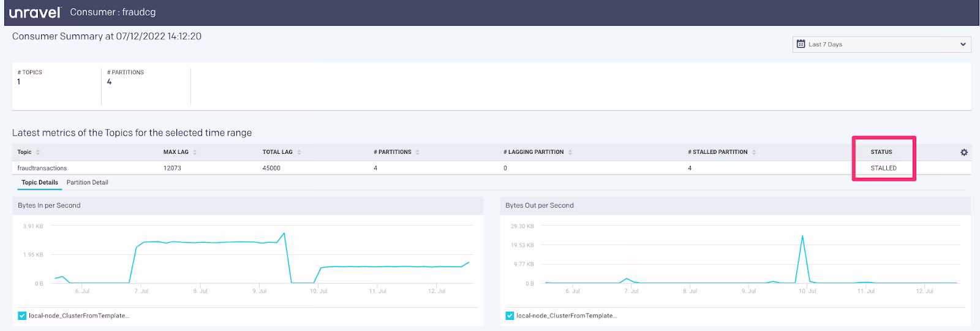Image resolution: width=980 pixels, height=331 pixels.
Task: Click STATUS column header
Action: [881, 152]
